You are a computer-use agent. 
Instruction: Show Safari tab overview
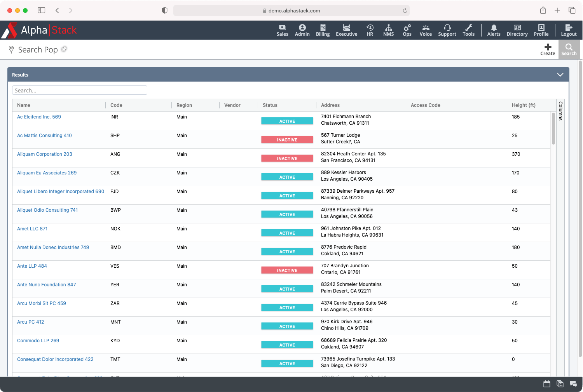pyautogui.click(x=572, y=10)
